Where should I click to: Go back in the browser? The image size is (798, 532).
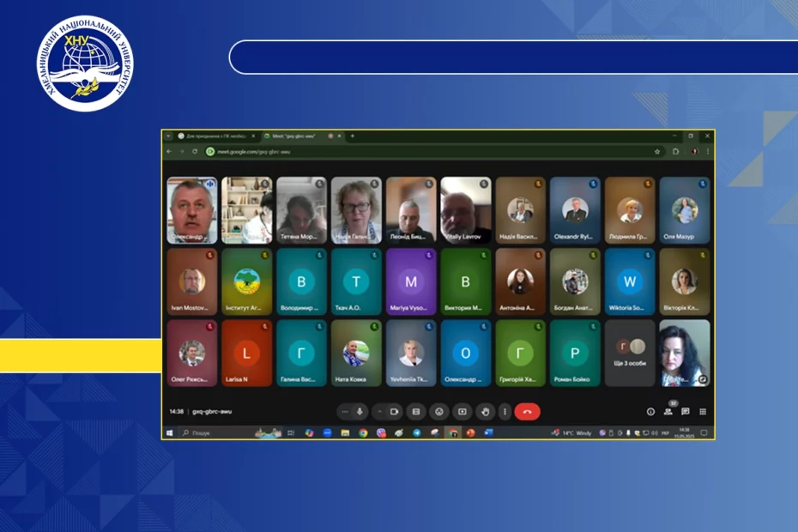tap(169, 151)
